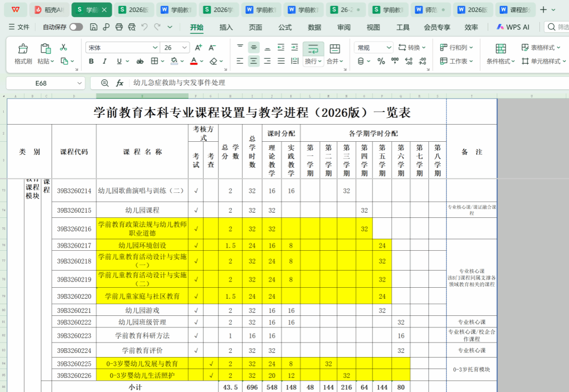
Task: Click the Print icon in quick access bar
Action: point(119,27)
